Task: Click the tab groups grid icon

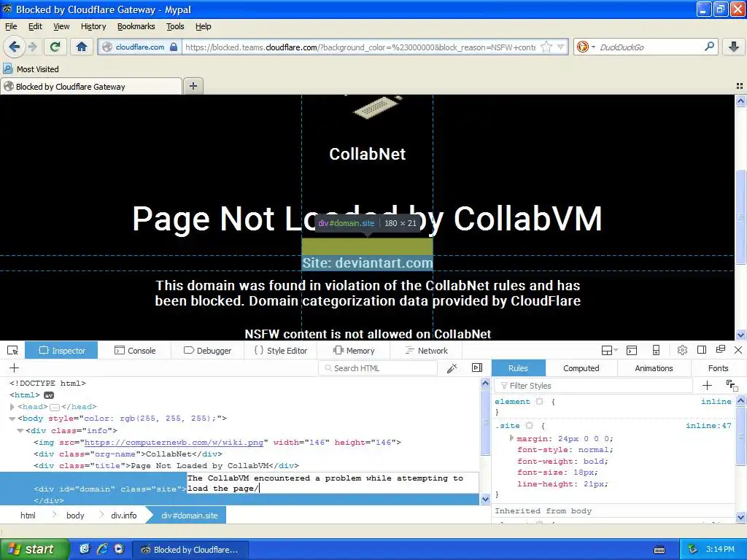Action: (x=740, y=86)
